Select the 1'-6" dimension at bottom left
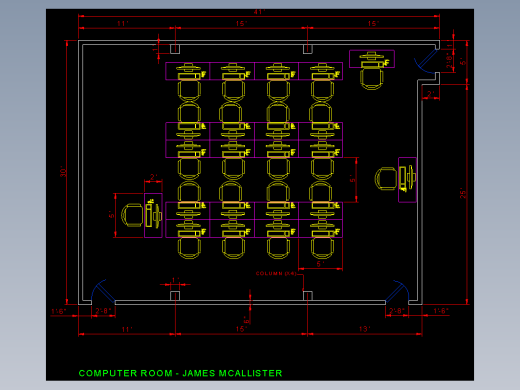The height and width of the screenshot is (390, 520). (58, 311)
